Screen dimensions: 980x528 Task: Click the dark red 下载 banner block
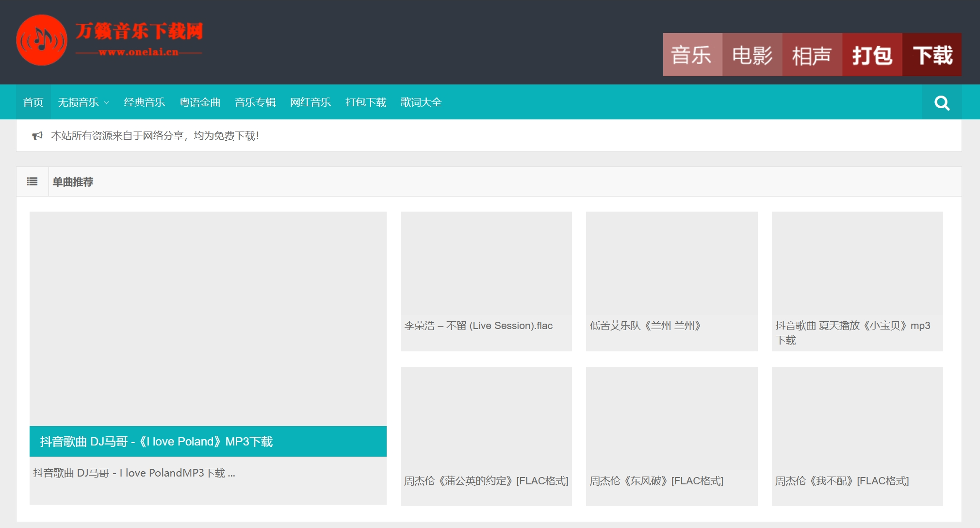click(x=932, y=55)
